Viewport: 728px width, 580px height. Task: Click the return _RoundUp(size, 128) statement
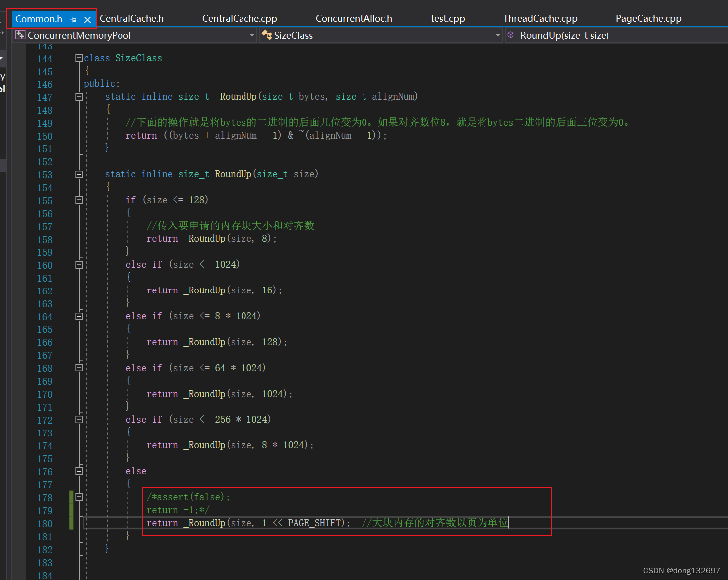coord(217,342)
